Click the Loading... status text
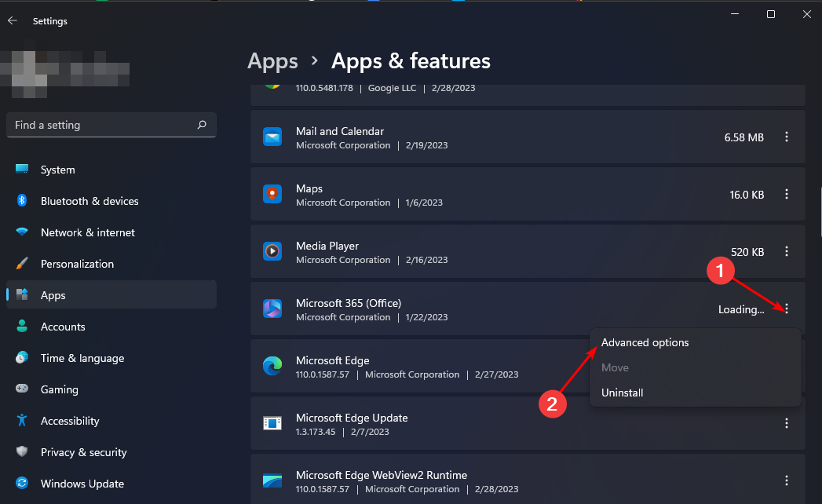This screenshot has height=504, width=822. pos(741,309)
